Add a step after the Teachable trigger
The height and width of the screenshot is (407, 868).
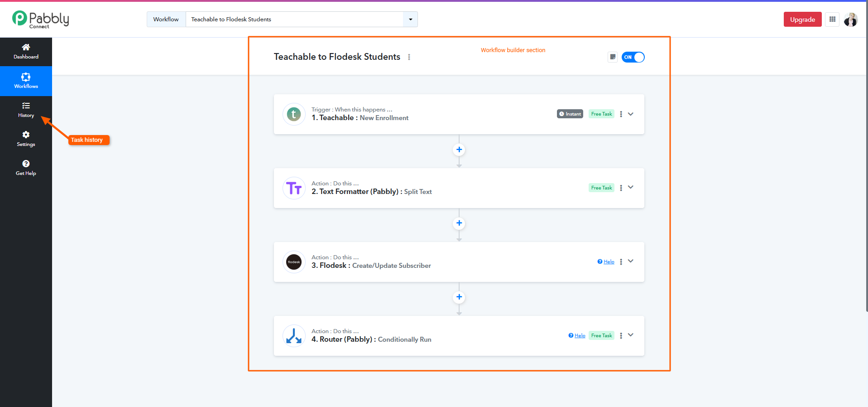pyautogui.click(x=459, y=150)
